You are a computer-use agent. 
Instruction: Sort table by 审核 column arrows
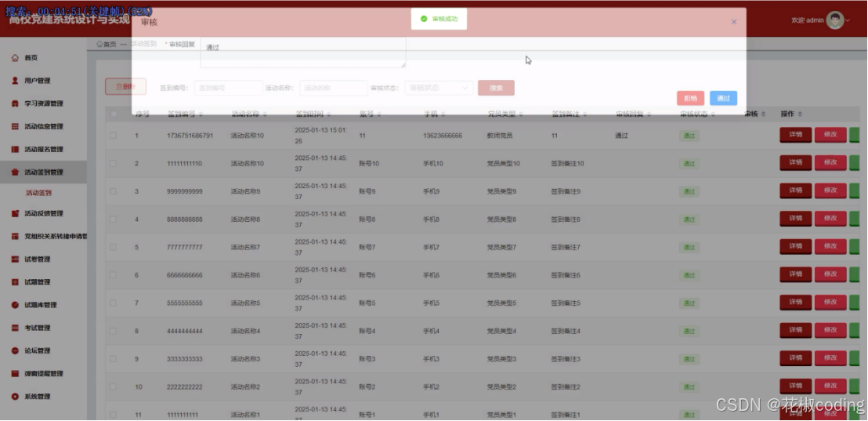(763, 114)
